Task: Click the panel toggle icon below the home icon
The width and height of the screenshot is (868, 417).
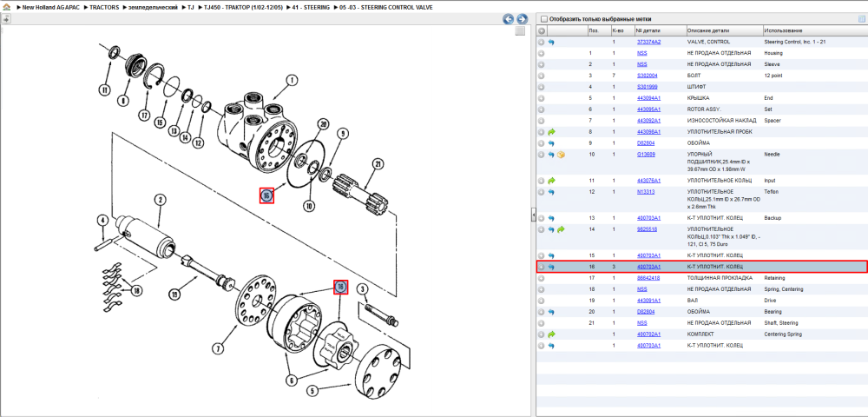Action: [5, 19]
